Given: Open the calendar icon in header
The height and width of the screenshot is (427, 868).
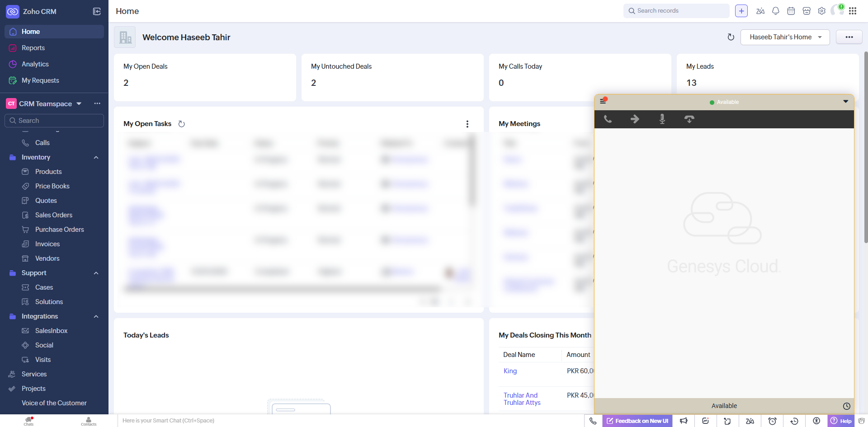Looking at the screenshot, I should click(x=791, y=11).
